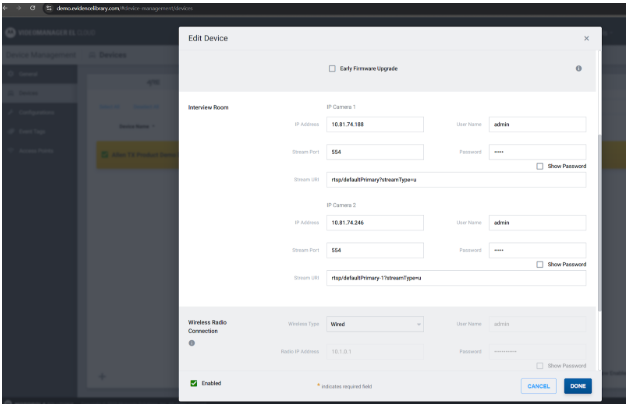Click the 'indicates required field' note

coord(347,386)
